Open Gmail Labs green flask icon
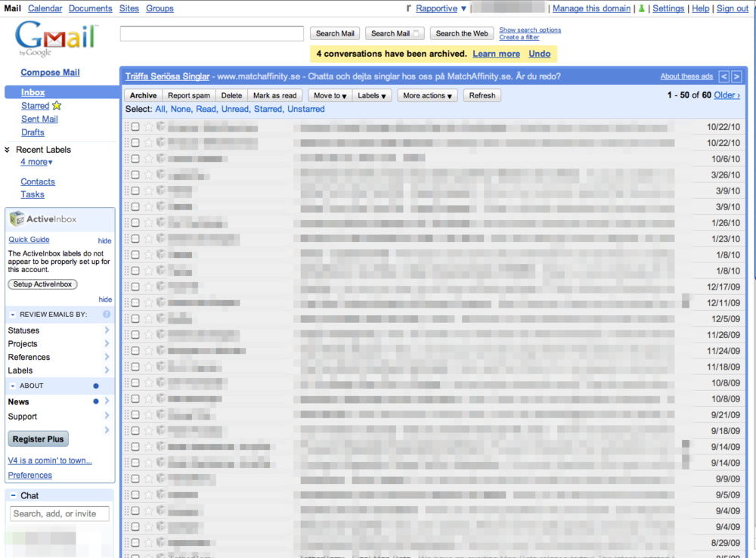This screenshot has width=756, height=558. [x=641, y=8]
